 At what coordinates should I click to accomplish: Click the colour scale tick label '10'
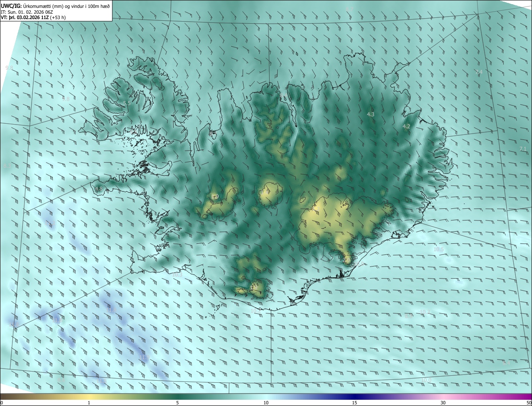tap(266, 403)
